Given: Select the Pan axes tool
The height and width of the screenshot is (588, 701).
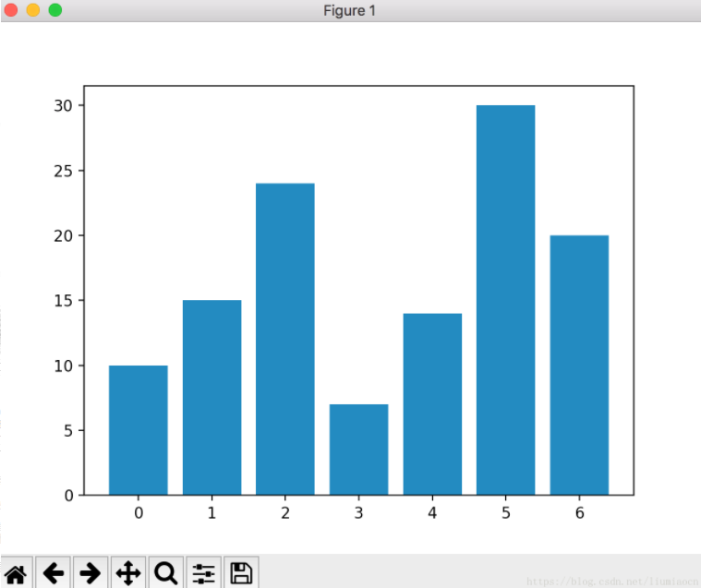Looking at the screenshot, I should 128,574.
